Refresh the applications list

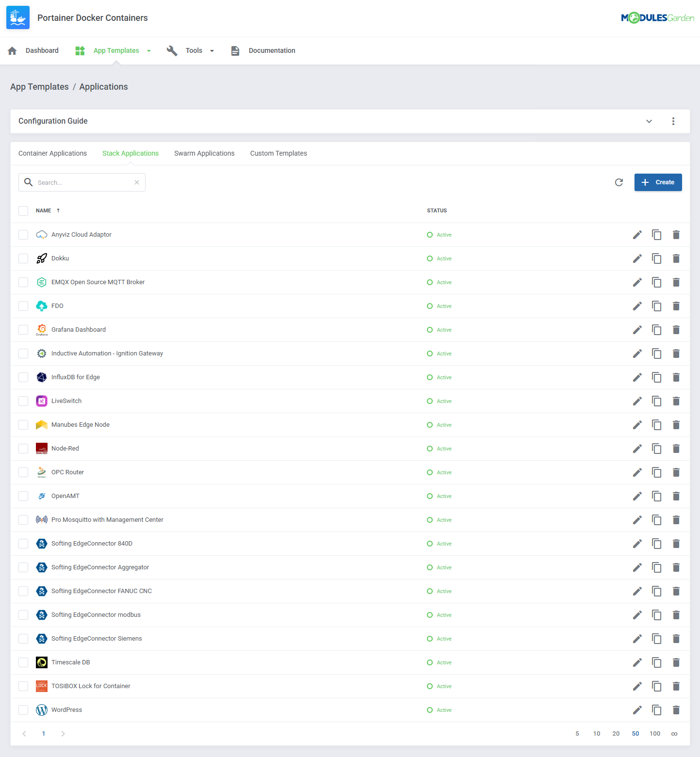(619, 182)
